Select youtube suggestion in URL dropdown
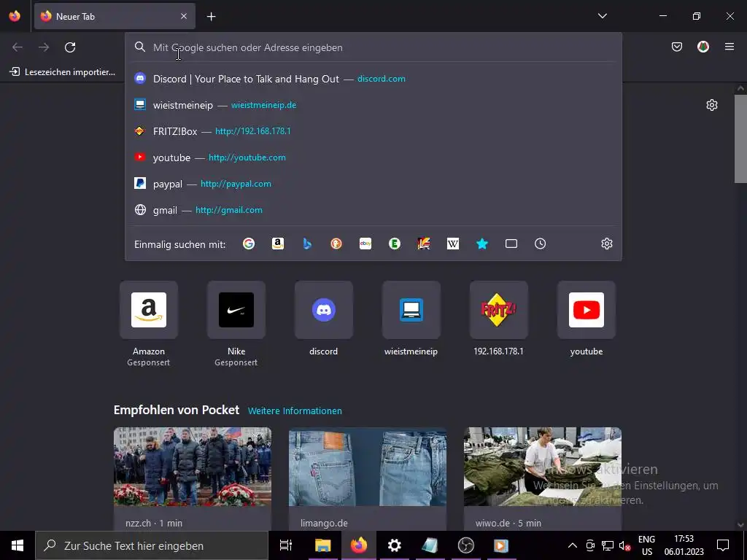Screen dimensions: 747x560 tap(373, 157)
